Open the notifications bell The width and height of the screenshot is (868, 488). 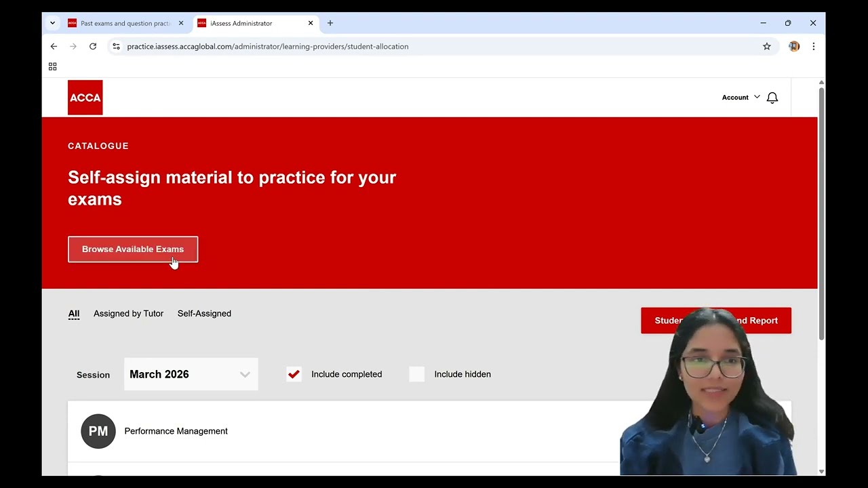(x=772, y=98)
